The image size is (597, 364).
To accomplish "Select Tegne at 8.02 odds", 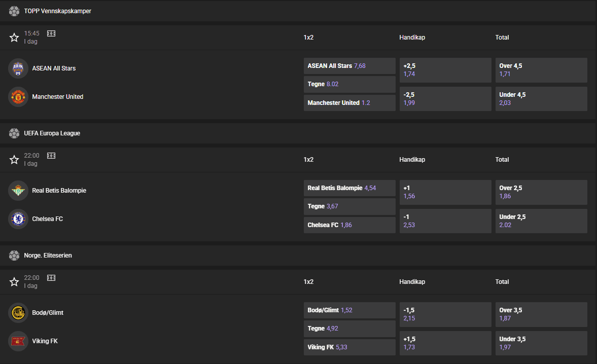I will click(349, 84).
